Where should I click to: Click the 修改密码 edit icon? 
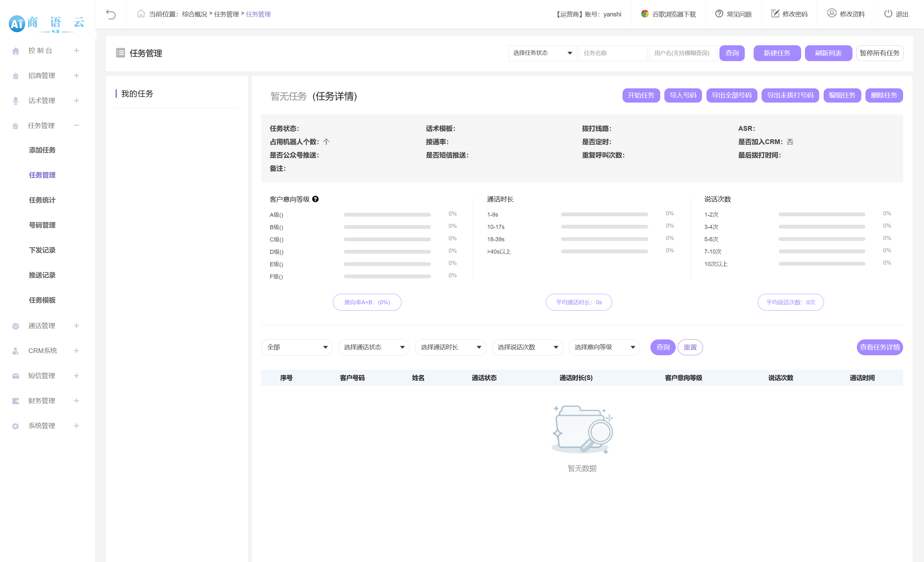coord(775,14)
